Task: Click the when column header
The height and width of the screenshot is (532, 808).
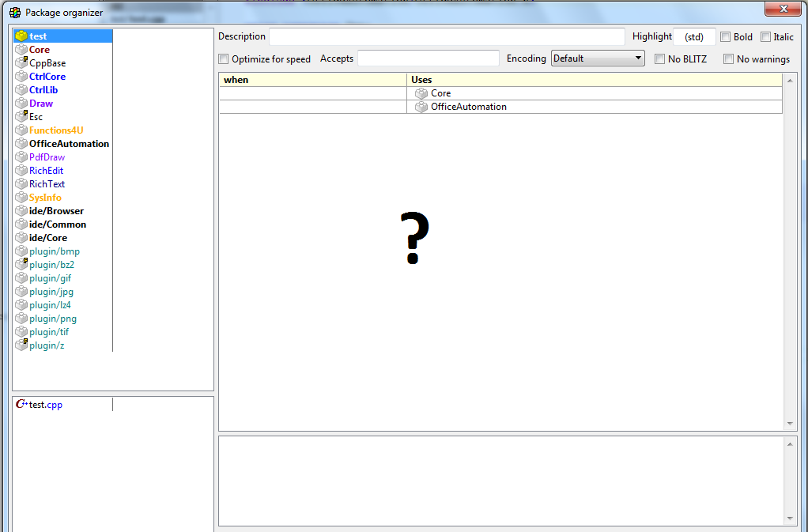Action: 312,80
